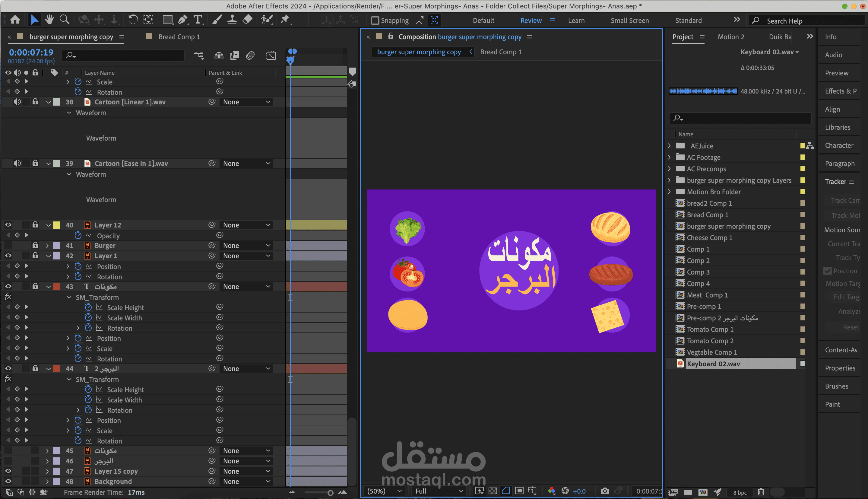Viewport: 868px width, 499px height.
Task: Click the snapshot camera icon in viewer
Action: click(605, 491)
